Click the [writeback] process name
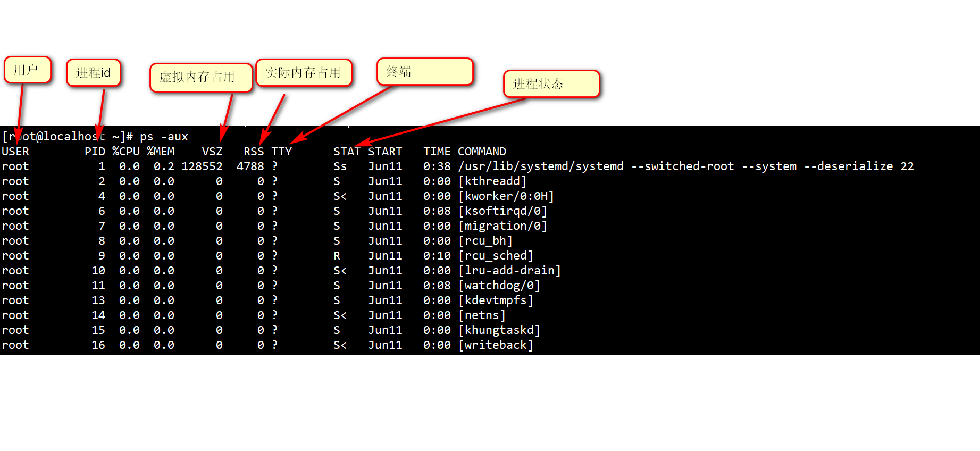This screenshot has width=980, height=451. [496, 345]
